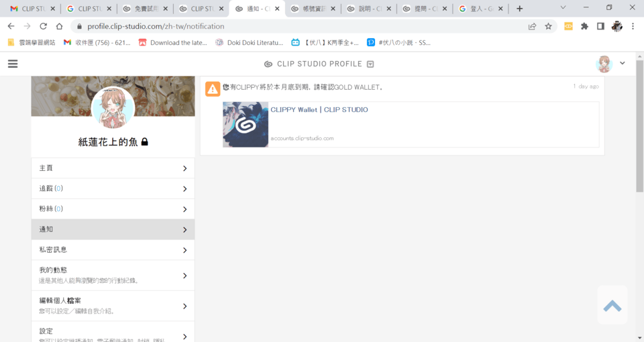Open the CLIPPY Wallet thumbnail image
The height and width of the screenshot is (342, 644).
pyautogui.click(x=246, y=125)
